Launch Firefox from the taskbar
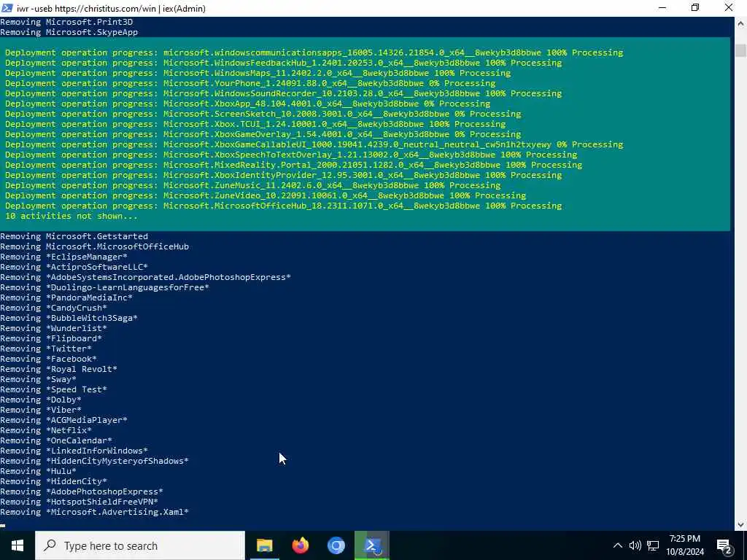 coord(300,545)
